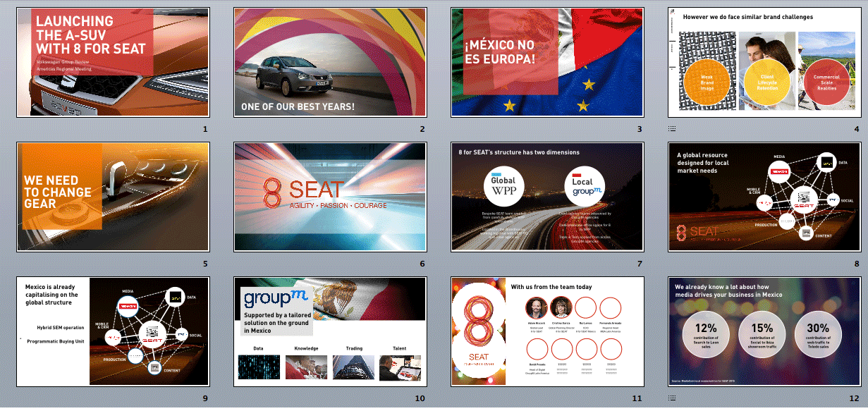Select slide 9 'Mexico is already capitalising' thumbnail
The image size is (868, 411).
tap(113, 331)
